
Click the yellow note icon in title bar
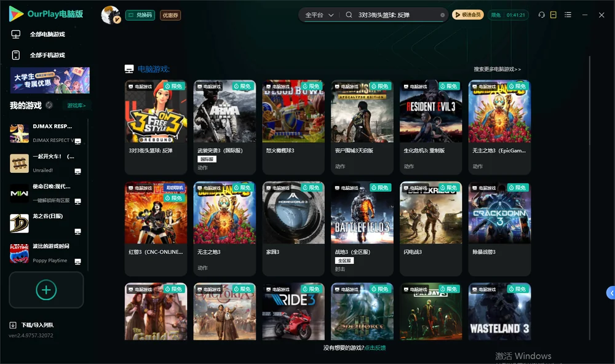click(553, 15)
